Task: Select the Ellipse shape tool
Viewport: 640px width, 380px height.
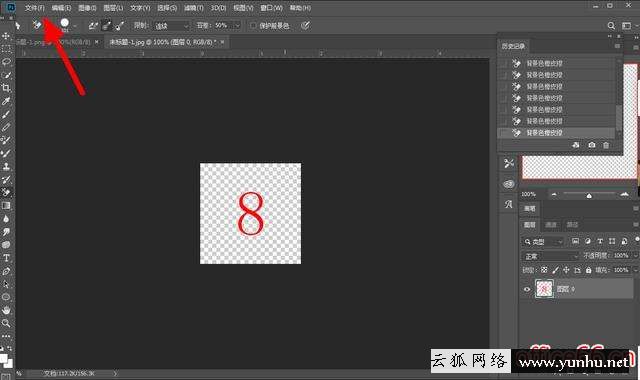Action: (x=6, y=297)
